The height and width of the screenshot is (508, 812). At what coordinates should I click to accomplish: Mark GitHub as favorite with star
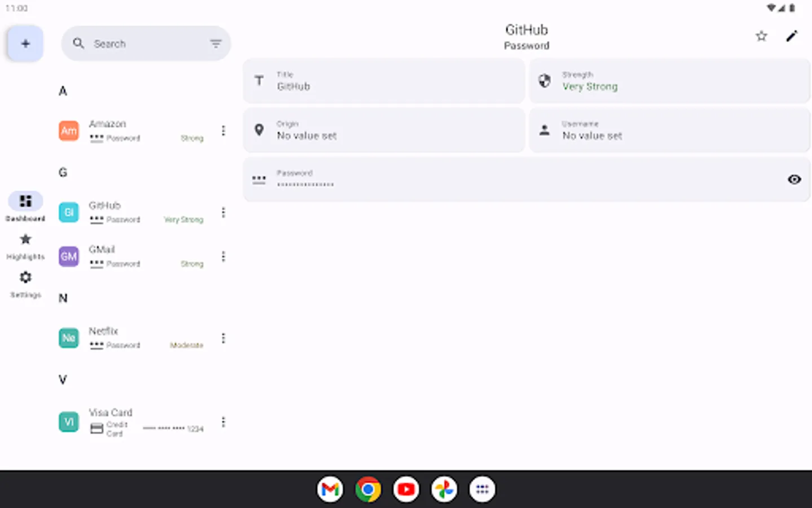[761, 36]
